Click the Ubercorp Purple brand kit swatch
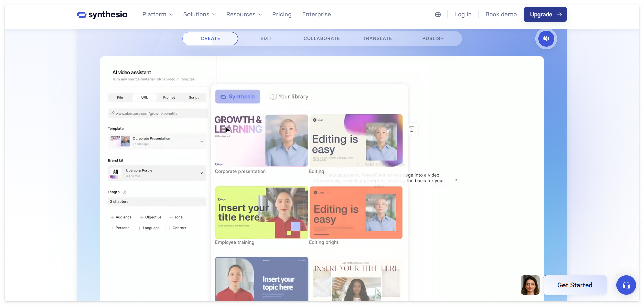The height and width of the screenshot is (306, 644). click(115, 173)
